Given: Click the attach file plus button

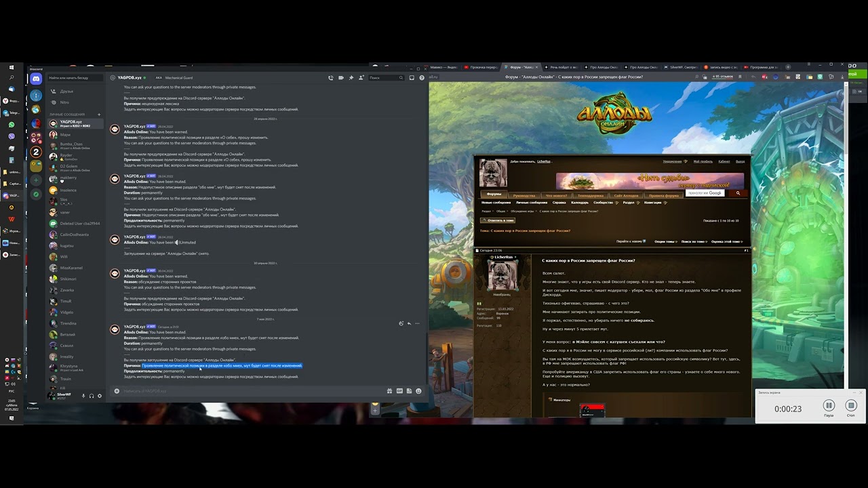Looking at the screenshot, I should (117, 391).
